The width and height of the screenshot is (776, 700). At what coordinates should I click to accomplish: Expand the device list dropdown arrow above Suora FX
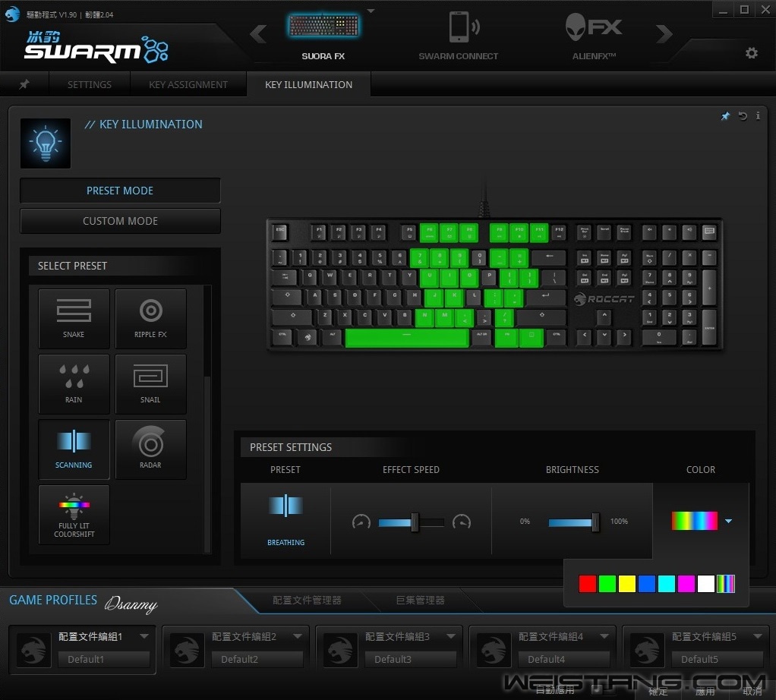(x=371, y=11)
